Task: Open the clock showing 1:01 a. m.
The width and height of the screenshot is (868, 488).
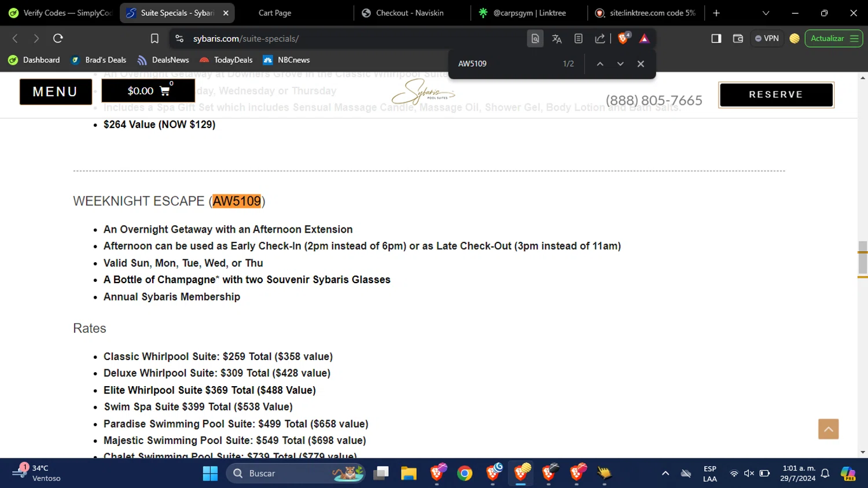Action: [x=797, y=474]
